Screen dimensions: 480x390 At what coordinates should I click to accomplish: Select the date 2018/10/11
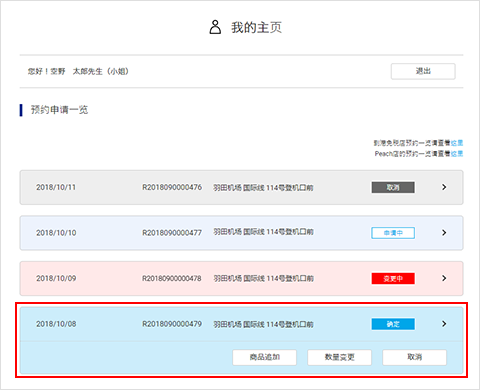tap(56, 187)
